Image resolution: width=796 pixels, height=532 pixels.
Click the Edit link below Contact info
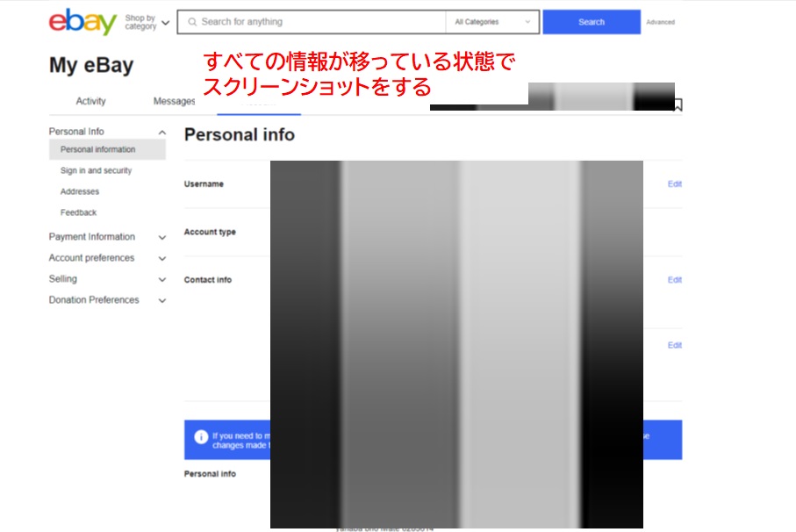point(675,345)
